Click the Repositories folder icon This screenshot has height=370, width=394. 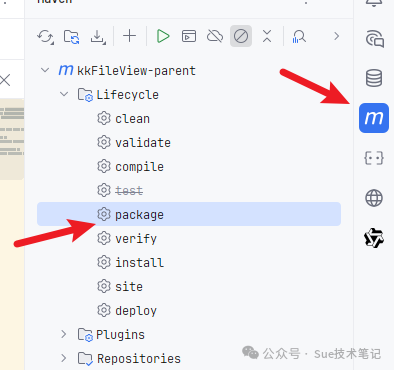(85, 359)
